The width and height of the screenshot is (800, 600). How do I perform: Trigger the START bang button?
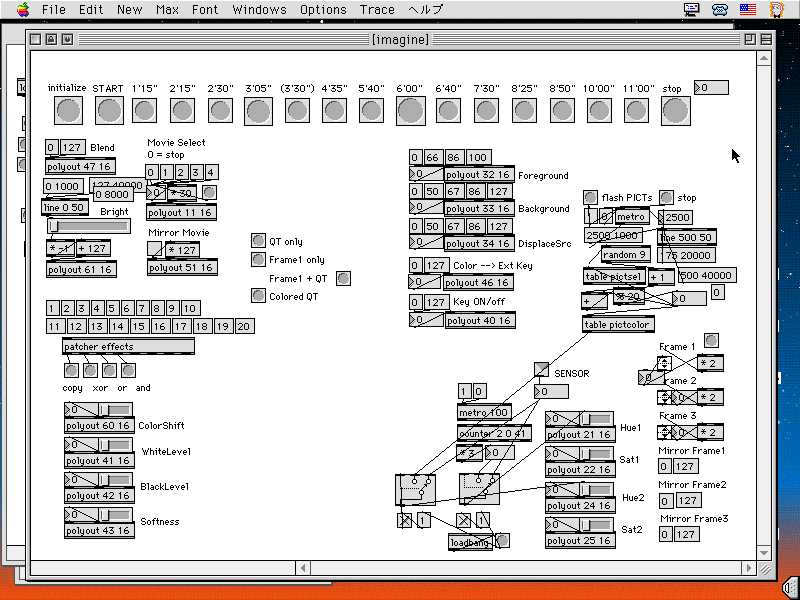[109, 111]
